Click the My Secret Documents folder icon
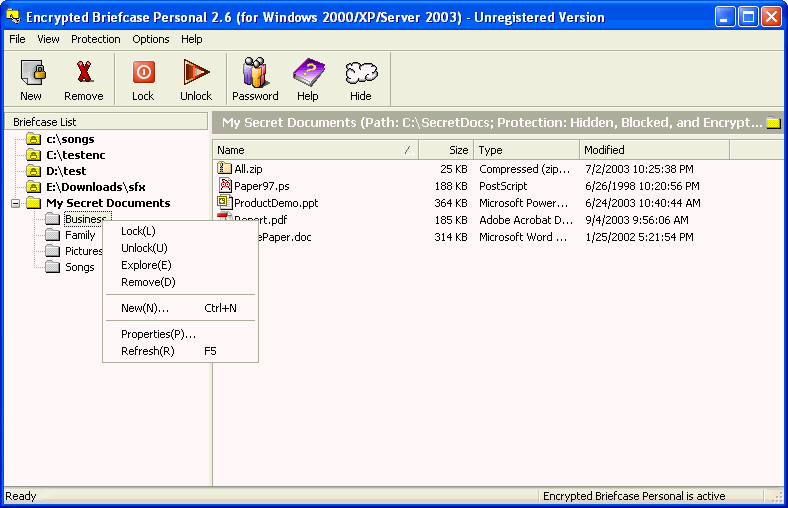 point(33,203)
